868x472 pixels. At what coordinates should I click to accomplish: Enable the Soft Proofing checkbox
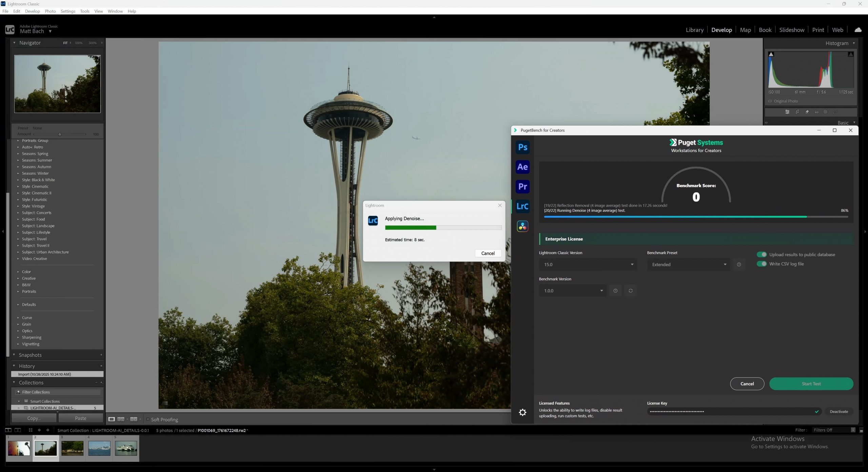(x=148, y=419)
